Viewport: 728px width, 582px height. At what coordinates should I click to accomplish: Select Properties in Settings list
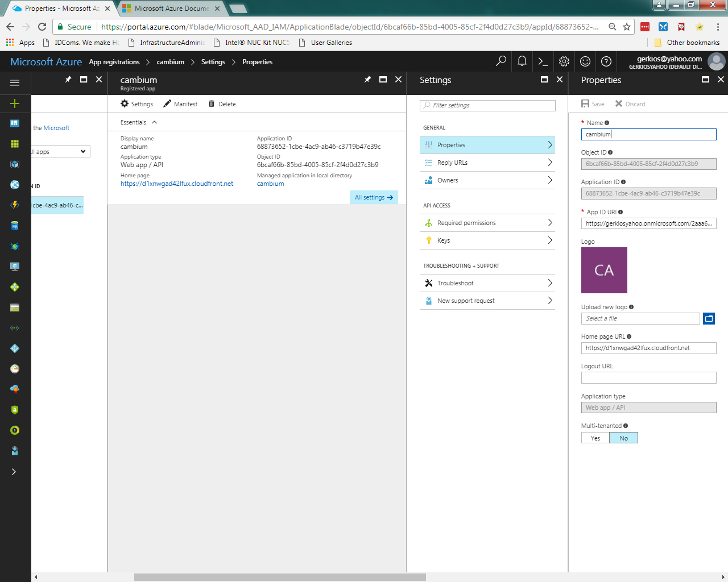point(487,145)
